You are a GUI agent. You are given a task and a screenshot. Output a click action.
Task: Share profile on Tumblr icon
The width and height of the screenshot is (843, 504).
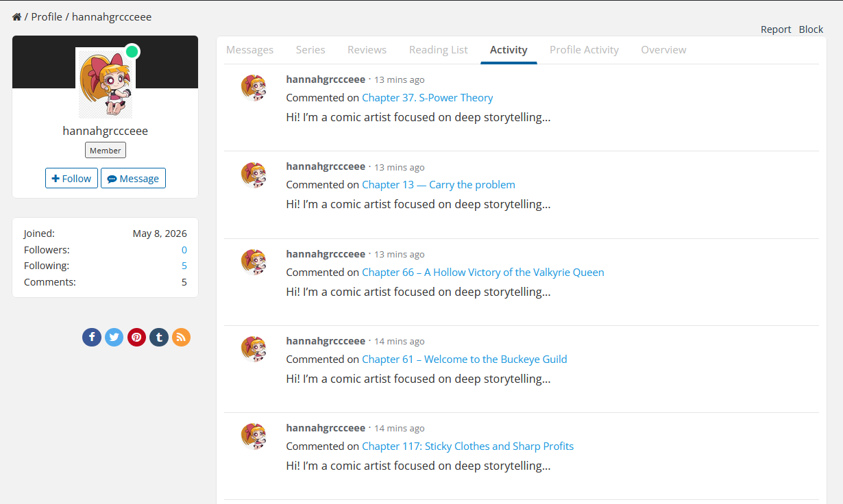[x=159, y=337]
